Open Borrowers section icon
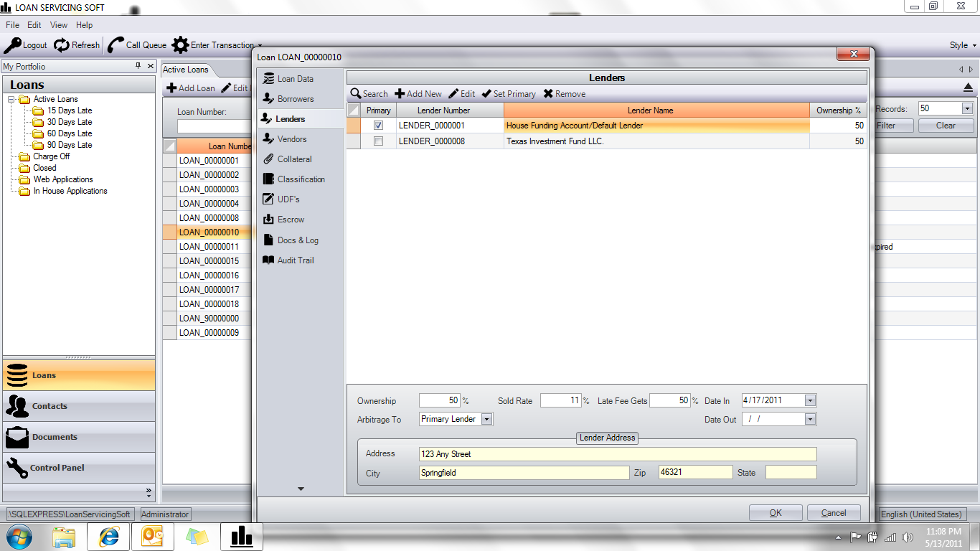This screenshot has height=551, width=980. click(x=268, y=99)
